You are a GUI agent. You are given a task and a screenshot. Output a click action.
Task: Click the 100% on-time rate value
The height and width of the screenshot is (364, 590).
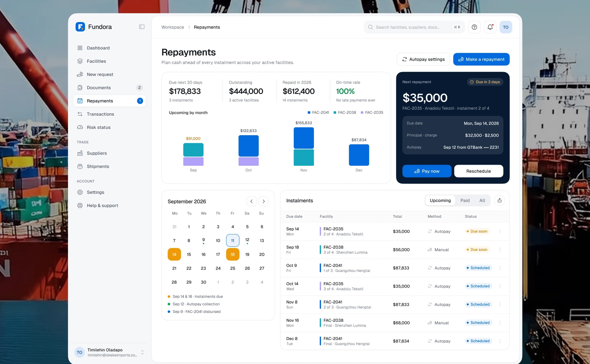[x=345, y=91]
